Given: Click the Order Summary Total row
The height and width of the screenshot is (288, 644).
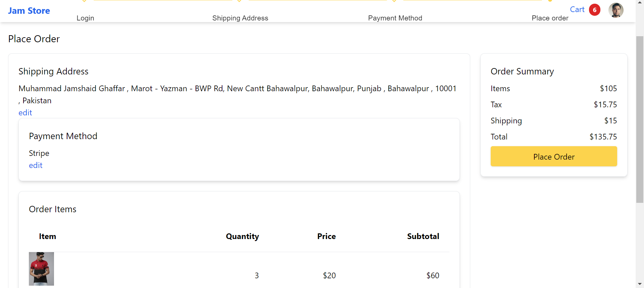Looking at the screenshot, I should (x=553, y=137).
